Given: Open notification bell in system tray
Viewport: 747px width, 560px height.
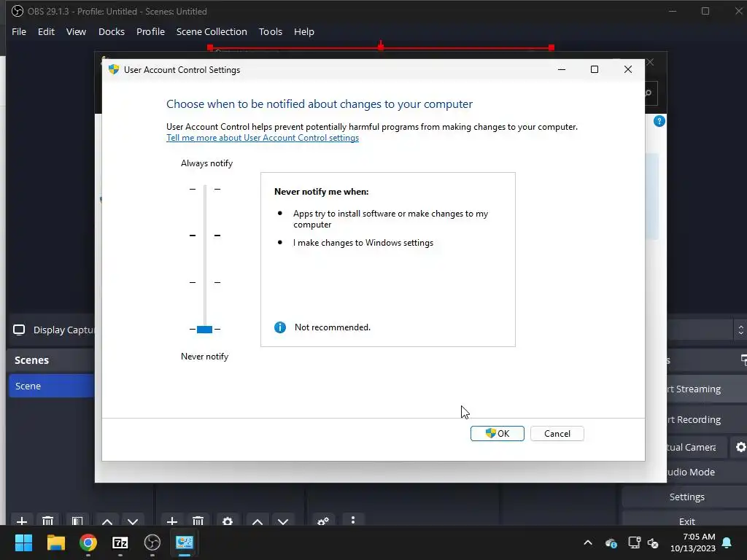Looking at the screenshot, I should pos(727,542).
